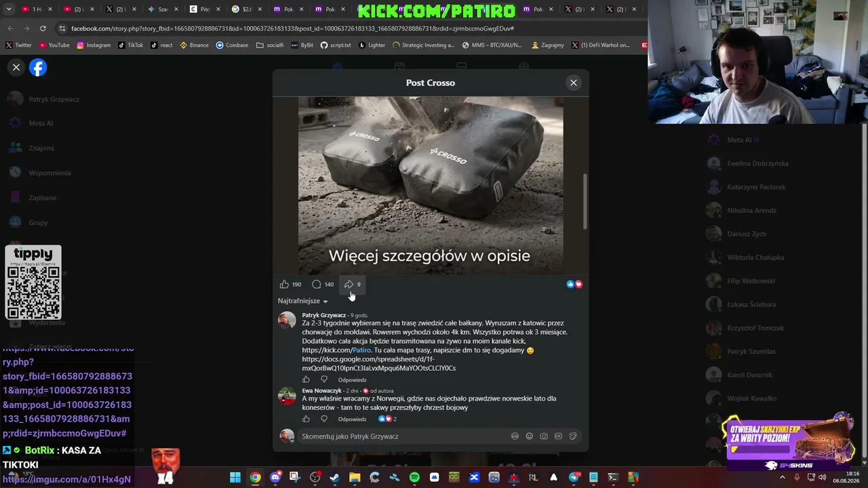Open the ByBit bookmark

302,45
